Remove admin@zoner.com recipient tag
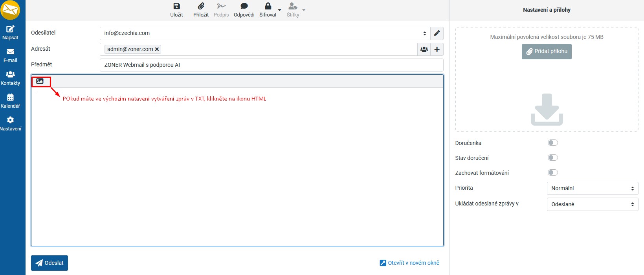Viewport: 644px width, 275px height. click(157, 49)
